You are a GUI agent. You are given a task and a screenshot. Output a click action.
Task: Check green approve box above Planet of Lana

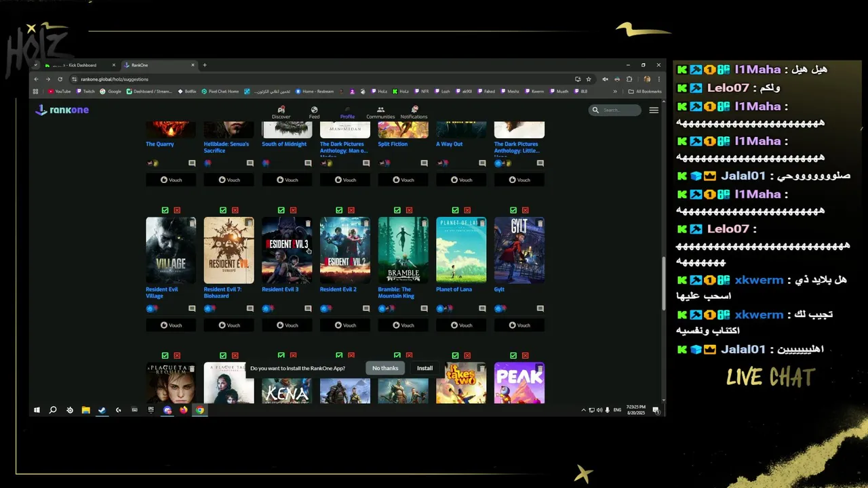pos(455,210)
